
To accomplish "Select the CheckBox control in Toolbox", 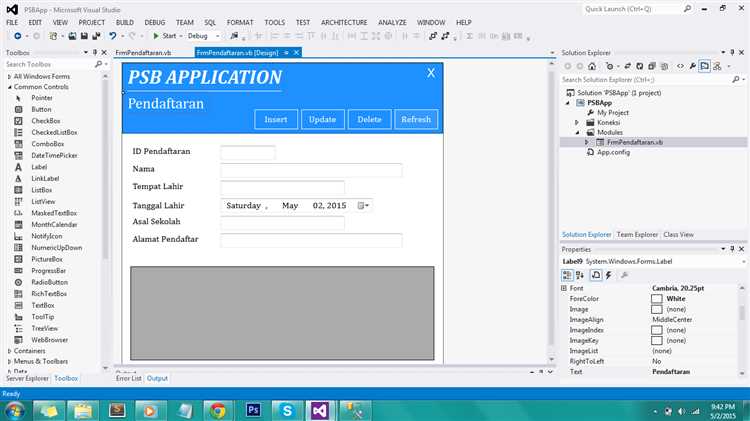I will pos(45,121).
